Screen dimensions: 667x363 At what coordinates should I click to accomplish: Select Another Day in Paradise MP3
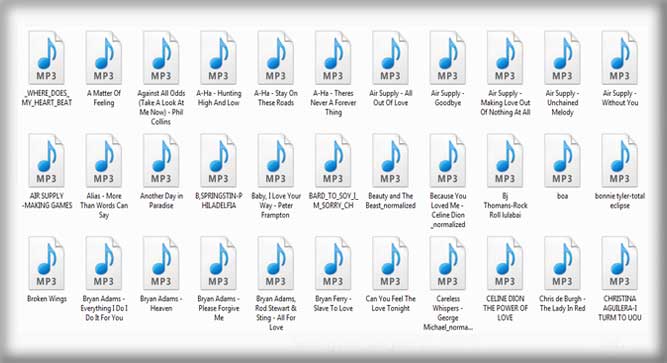pyautogui.click(x=161, y=161)
